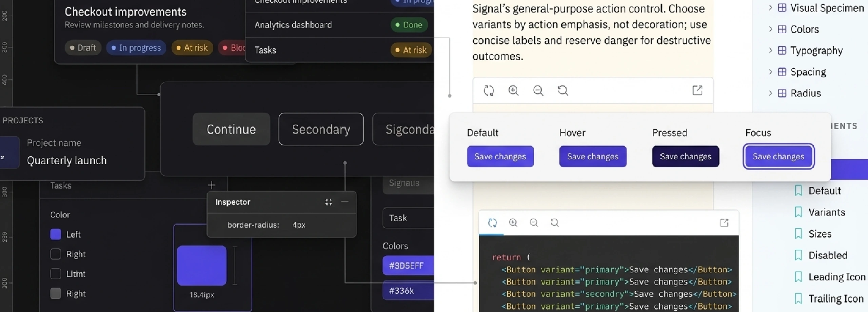The width and height of the screenshot is (868, 312).
Task: Open code preview in a new tab
Action: (x=724, y=223)
